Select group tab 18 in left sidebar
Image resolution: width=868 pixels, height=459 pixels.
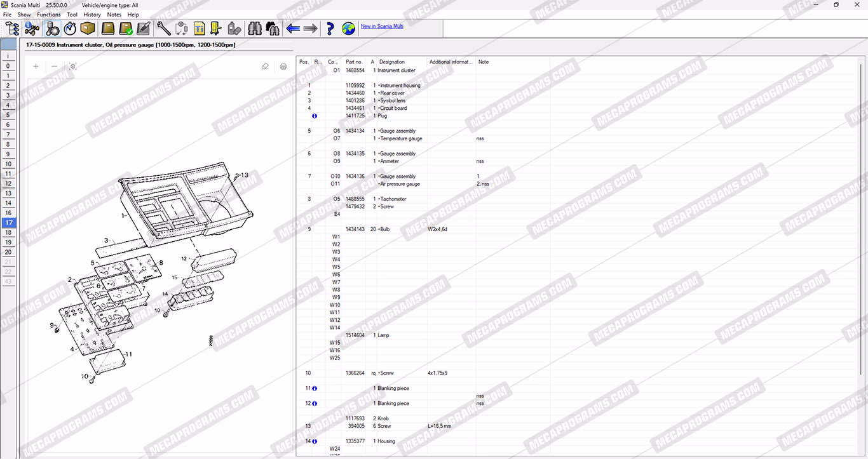point(8,233)
